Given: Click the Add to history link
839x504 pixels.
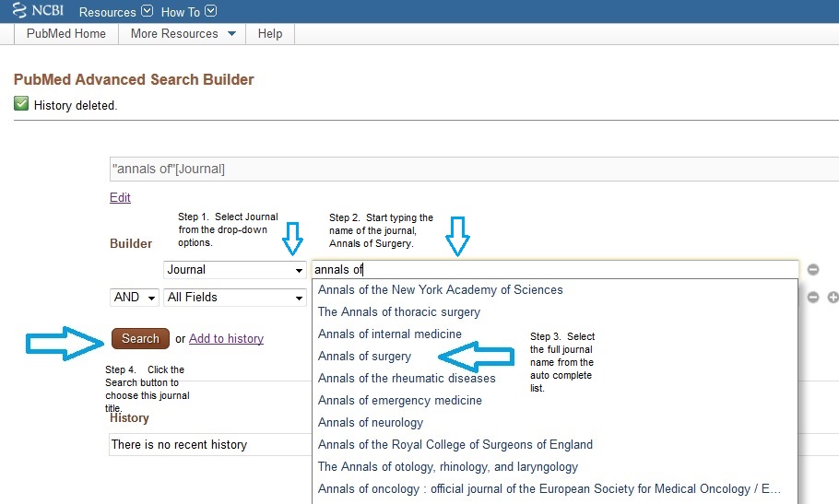Looking at the screenshot, I should coord(226,338).
